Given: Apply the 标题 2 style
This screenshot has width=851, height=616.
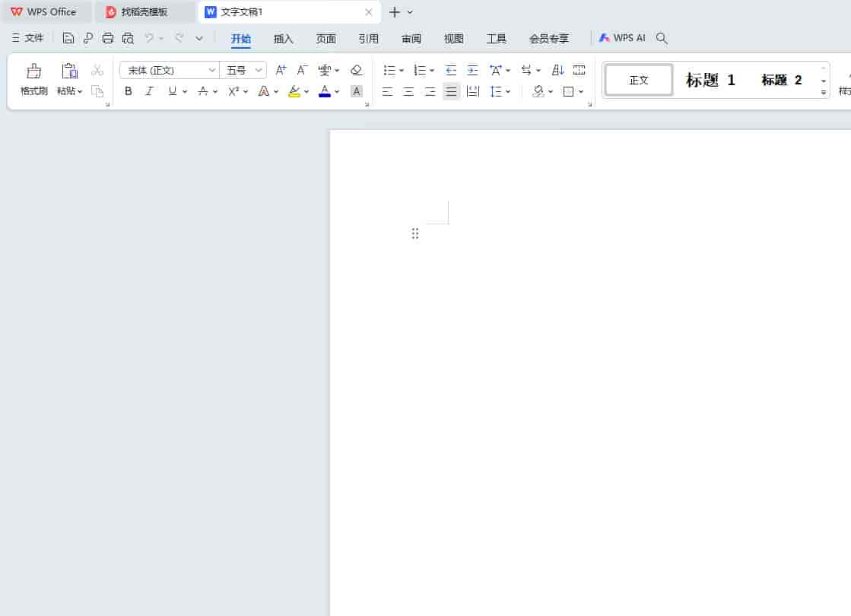Looking at the screenshot, I should [782, 80].
